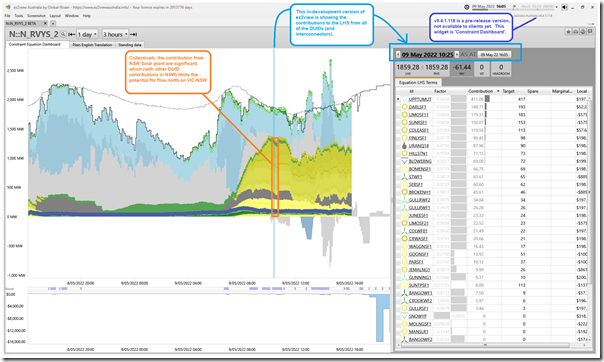
Task: Click the DARLSF1 unit link
Action: coord(418,107)
